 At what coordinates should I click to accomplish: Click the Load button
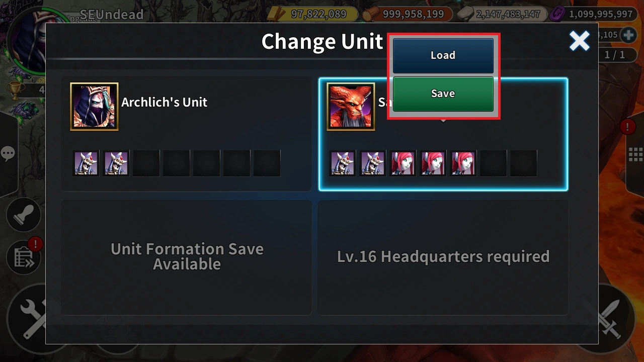click(443, 55)
